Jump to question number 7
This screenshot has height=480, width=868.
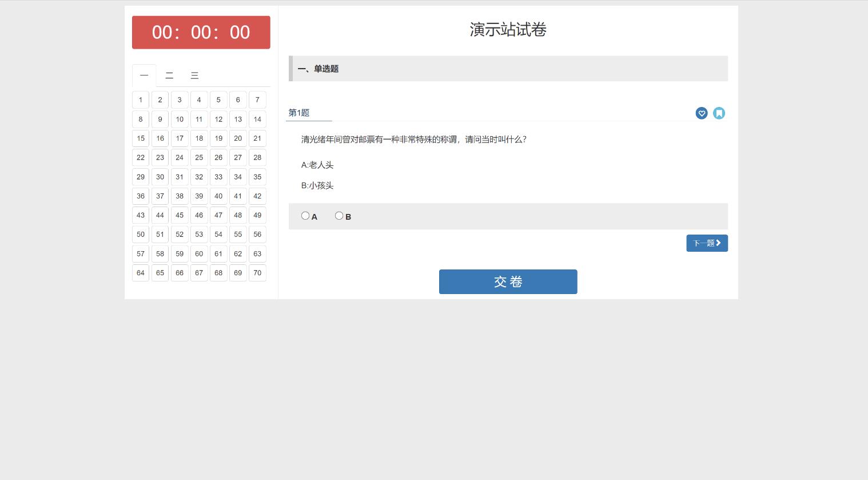coord(257,100)
